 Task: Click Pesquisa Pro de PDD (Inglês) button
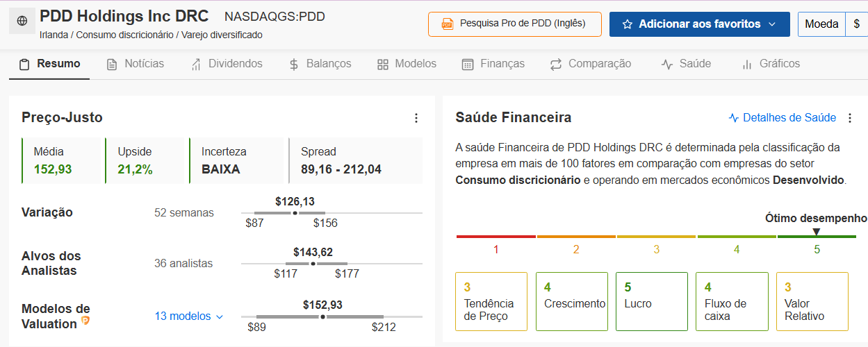(x=514, y=24)
